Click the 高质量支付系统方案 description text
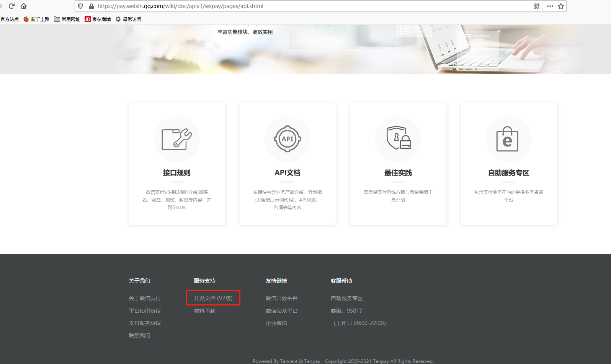611x364 pixels. (x=398, y=196)
